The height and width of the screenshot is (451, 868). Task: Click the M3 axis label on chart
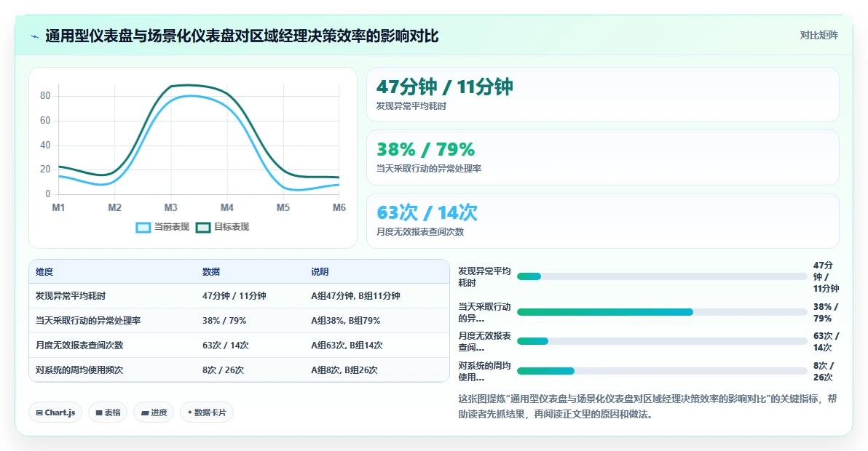point(170,208)
